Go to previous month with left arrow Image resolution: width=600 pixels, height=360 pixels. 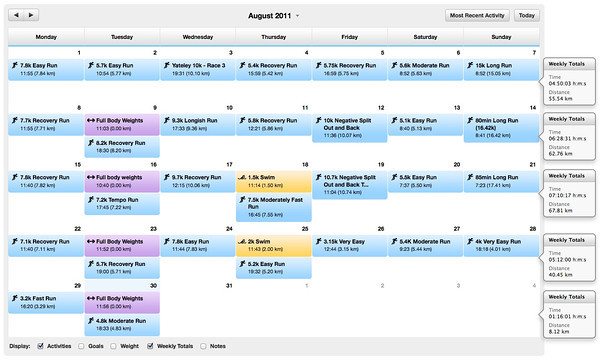(x=16, y=15)
